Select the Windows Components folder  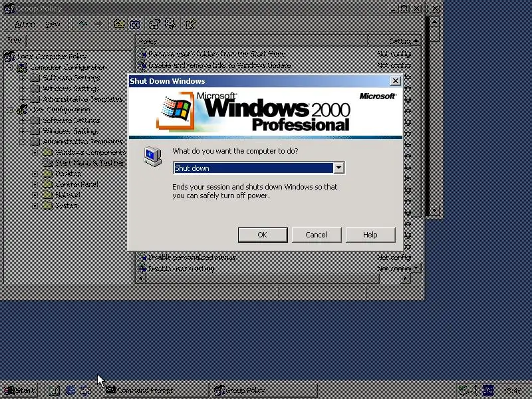pyautogui.click(x=90, y=152)
